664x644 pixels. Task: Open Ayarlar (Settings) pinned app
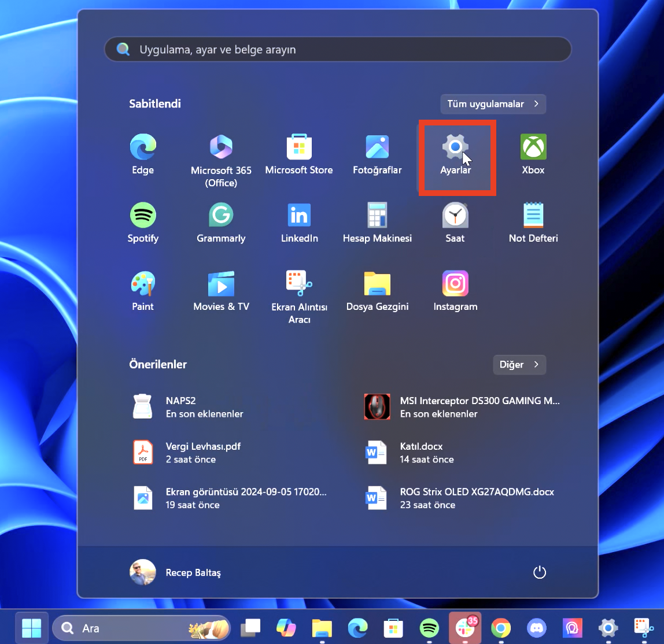[x=456, y=154]
